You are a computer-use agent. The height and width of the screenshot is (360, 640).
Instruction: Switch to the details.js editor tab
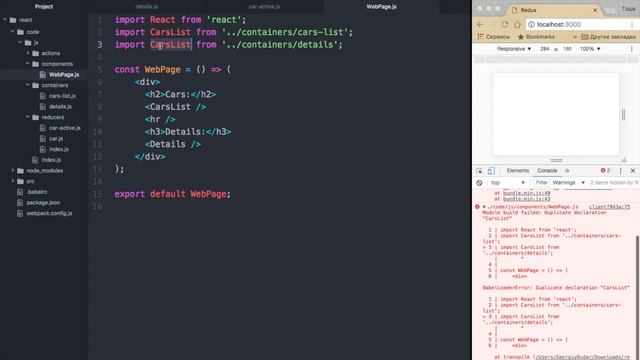coord(147,7)
